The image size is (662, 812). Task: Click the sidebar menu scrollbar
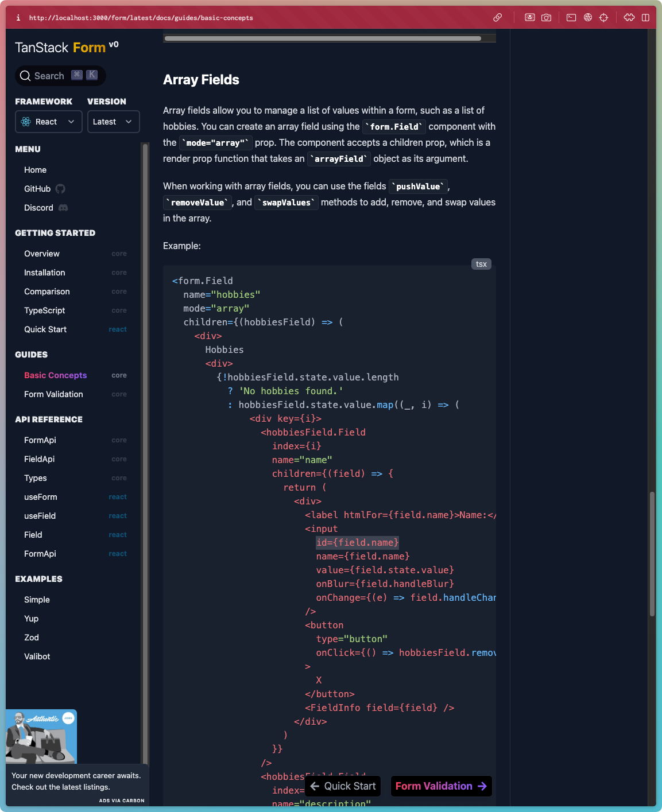point(145,453)
